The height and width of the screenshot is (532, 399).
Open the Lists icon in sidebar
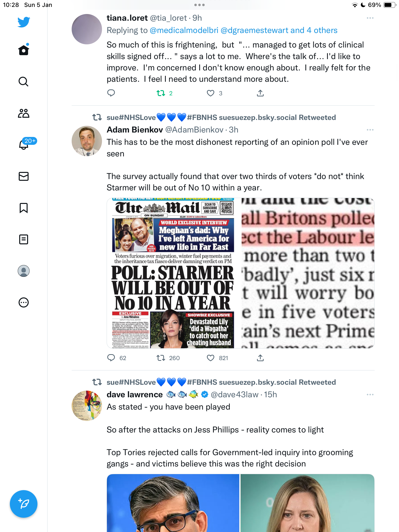coord(24,239)
